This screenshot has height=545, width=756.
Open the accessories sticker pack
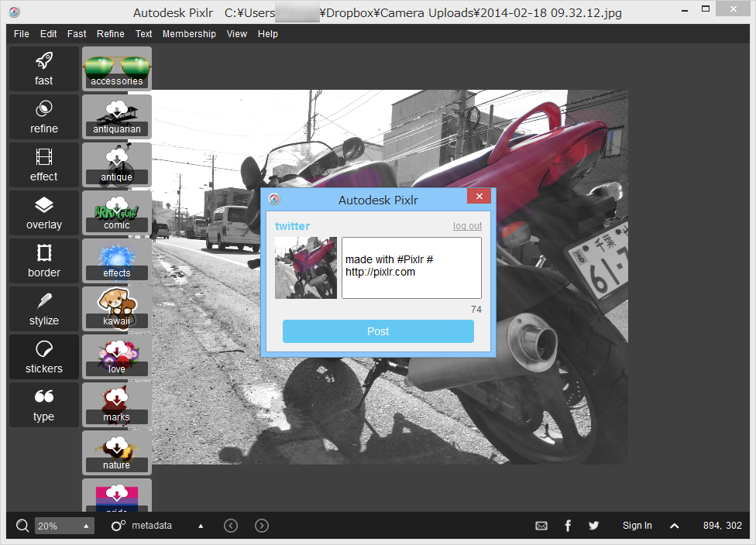click(117, 69)
